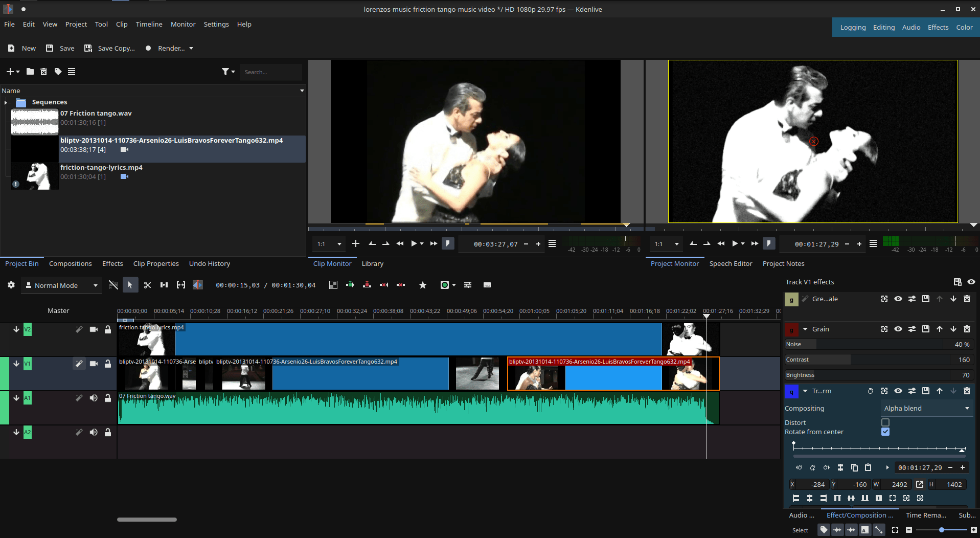The width and height of the screenshot is (980, 538).
Task: Select the razor cut tool
Action: coord(147,285)
